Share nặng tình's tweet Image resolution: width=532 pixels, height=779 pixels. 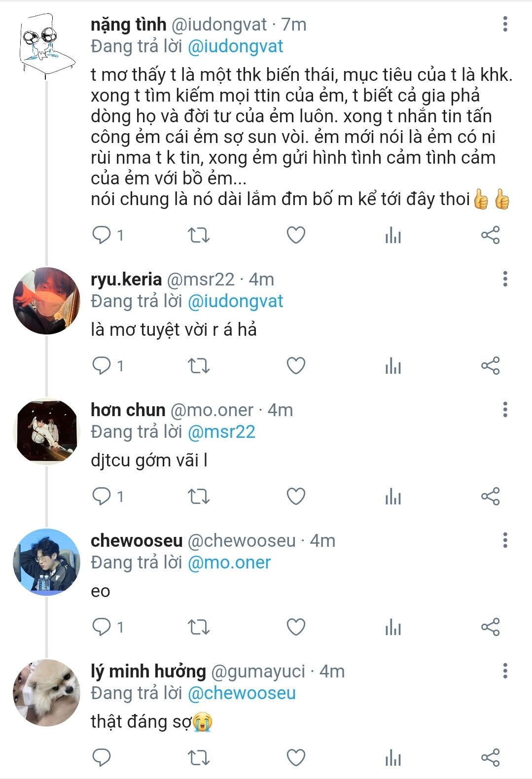tap(490, 235)
